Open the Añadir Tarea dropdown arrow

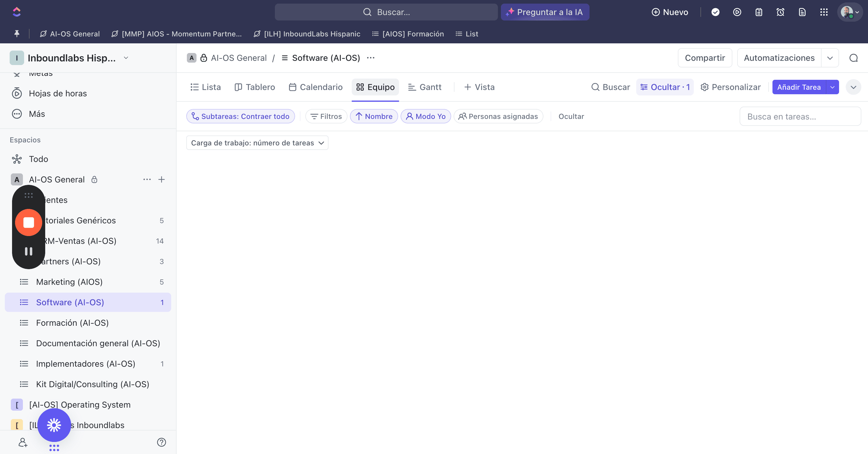(832, 87)
